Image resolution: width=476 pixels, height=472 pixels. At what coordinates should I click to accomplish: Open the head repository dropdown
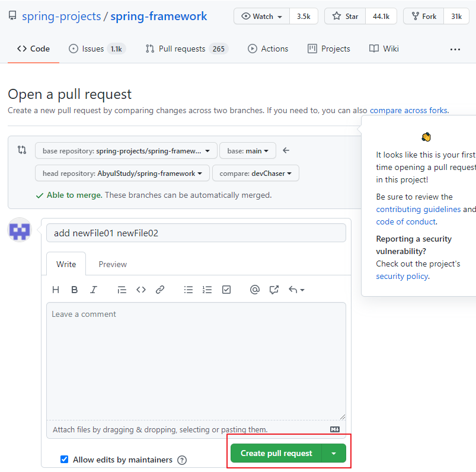click(122, 173)
